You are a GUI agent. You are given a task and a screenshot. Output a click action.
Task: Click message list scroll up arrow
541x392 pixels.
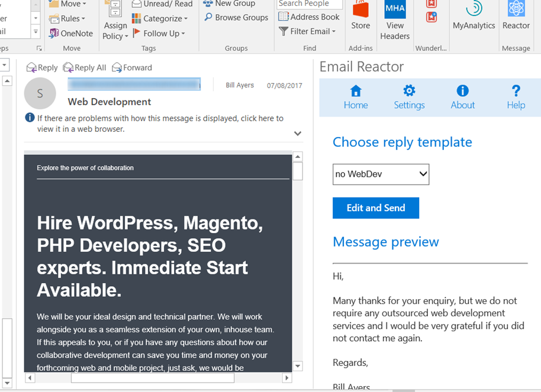click(x=7, y=81)
